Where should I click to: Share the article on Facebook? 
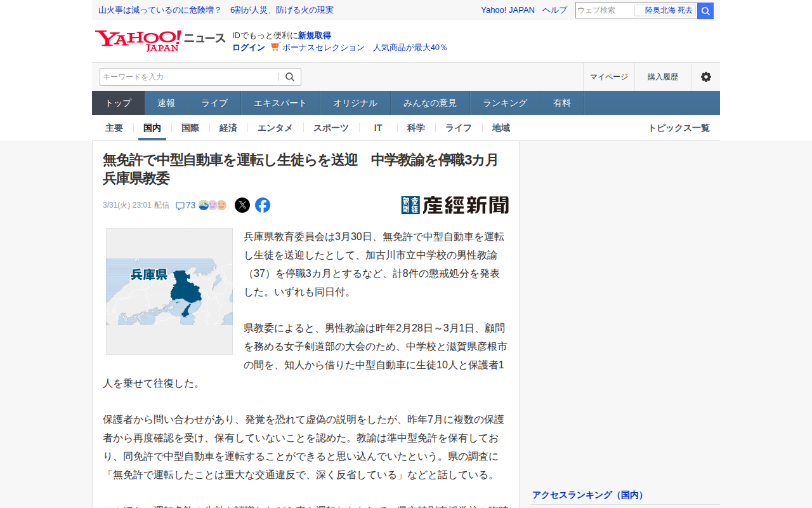pyautogui.click(x=263, y=205)
